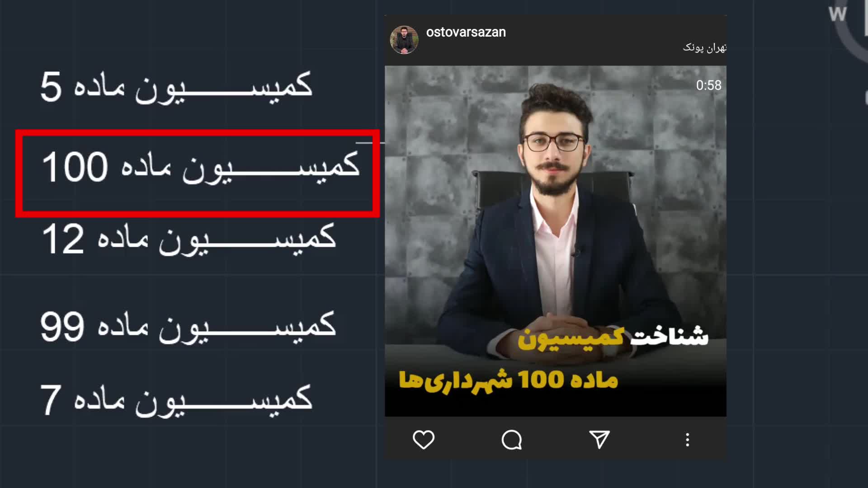Open comments with the speech bubble icon
Image resolution: width=868 pixels, height=488 pixels.
512,440
